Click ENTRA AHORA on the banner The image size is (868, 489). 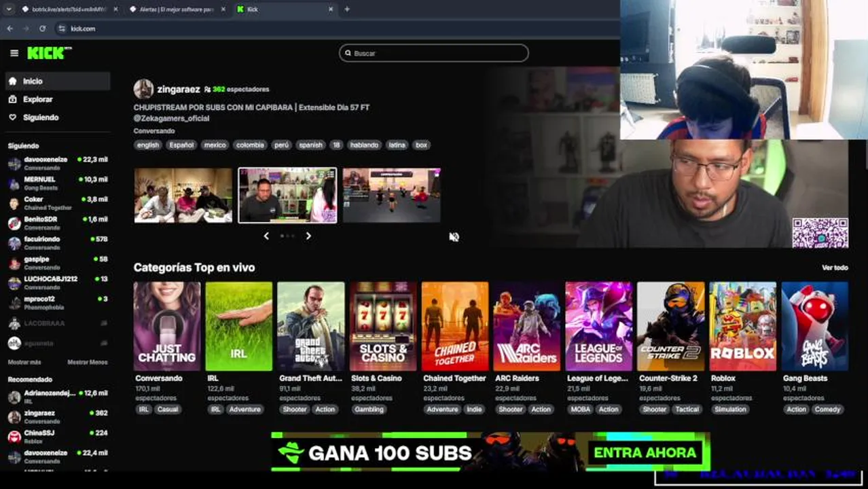(645, 452)
